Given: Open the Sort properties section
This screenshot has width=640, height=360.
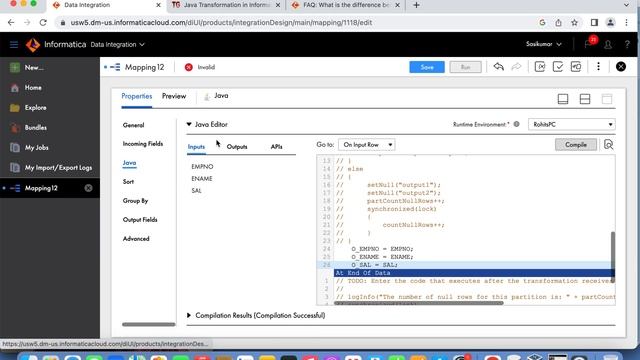Looking at the screenshot, I should (128, 182).
